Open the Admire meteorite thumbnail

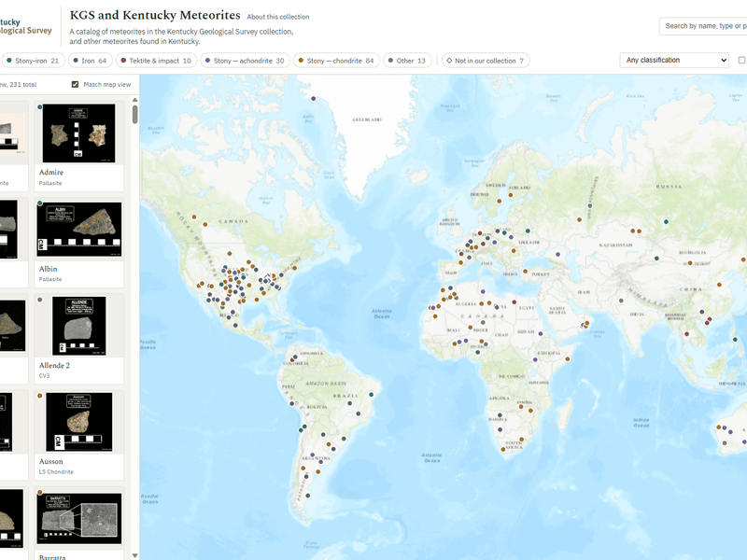(x=78, y=133)
